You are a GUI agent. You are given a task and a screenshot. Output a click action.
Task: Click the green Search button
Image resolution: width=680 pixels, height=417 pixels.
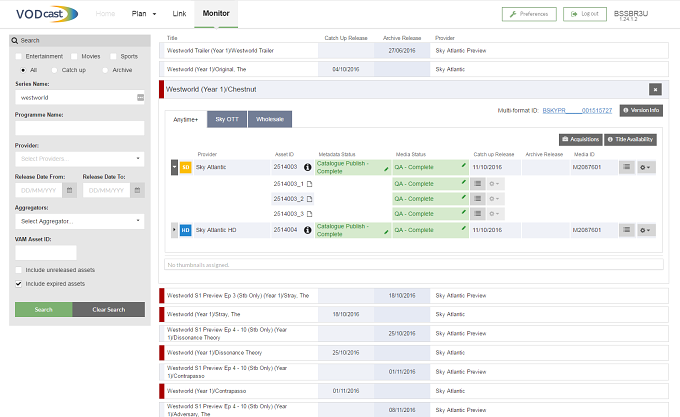[x=43, y=309]
